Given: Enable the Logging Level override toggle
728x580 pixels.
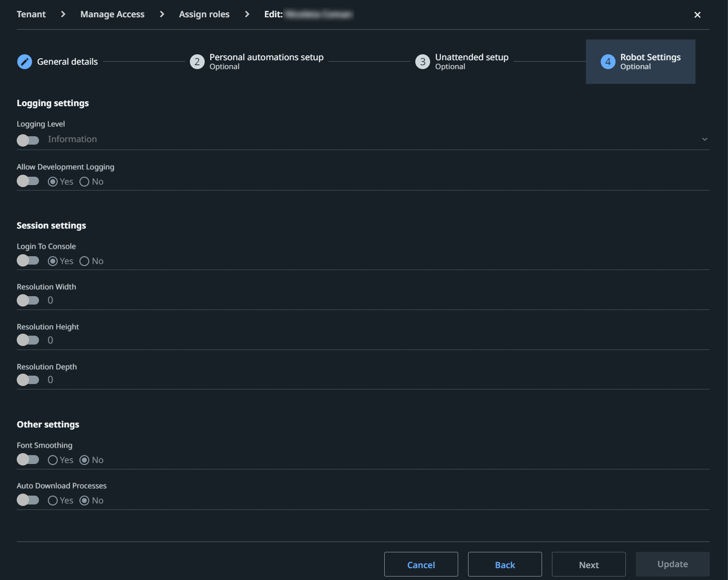Looking at the screenshot, I should 28,140.
